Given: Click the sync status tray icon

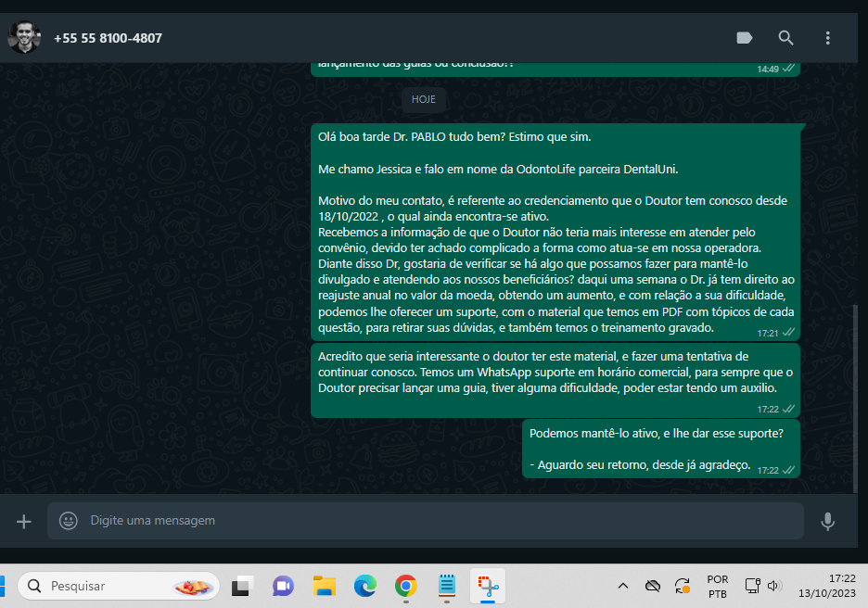Looking at the screenshot, I should [683, 586].
